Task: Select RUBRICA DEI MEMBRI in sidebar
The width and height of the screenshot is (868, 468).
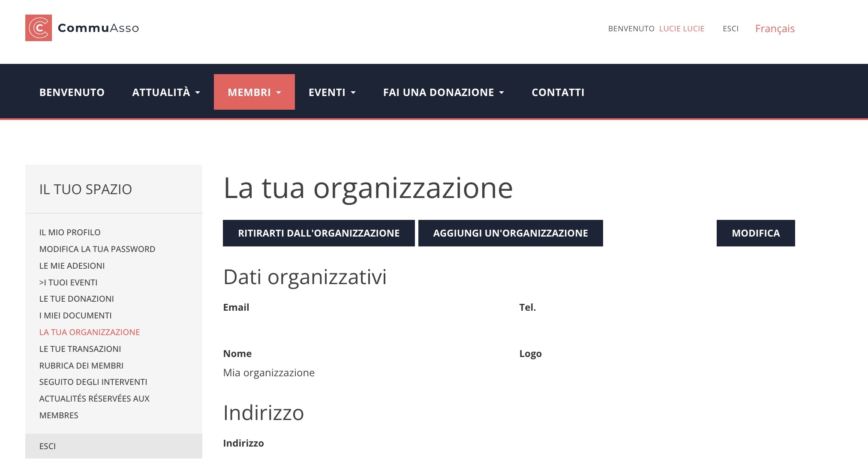Action: [81, 365]
